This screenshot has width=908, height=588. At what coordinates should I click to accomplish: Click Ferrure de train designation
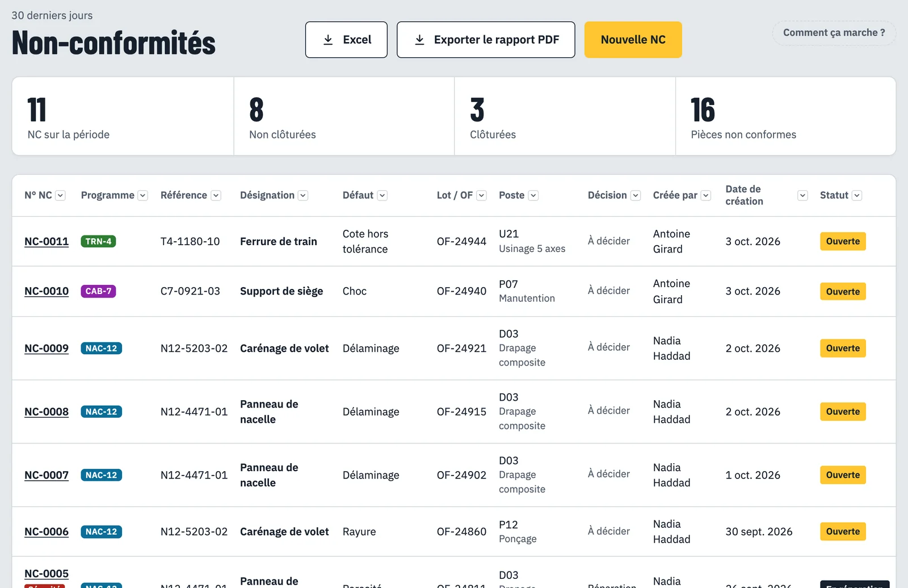click(279, 241)
